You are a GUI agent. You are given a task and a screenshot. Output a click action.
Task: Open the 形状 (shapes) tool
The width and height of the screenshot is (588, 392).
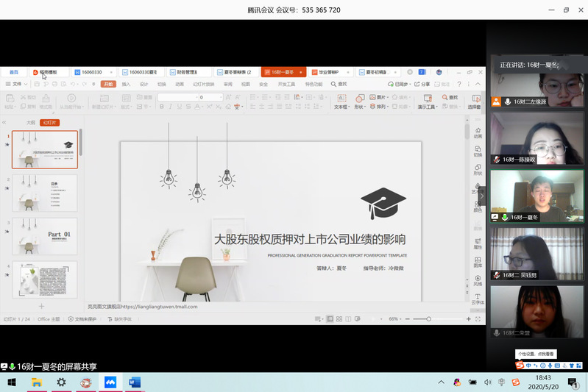[x=359, y=101]
